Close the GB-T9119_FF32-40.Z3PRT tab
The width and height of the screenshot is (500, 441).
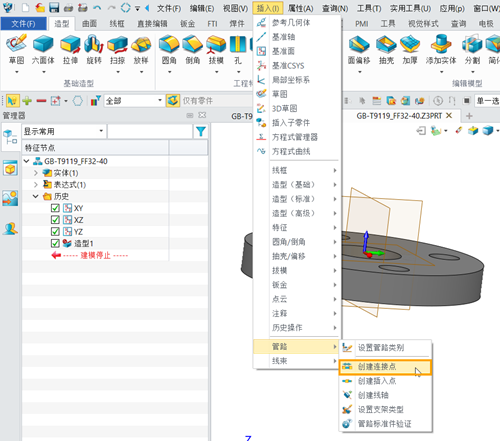449,116
